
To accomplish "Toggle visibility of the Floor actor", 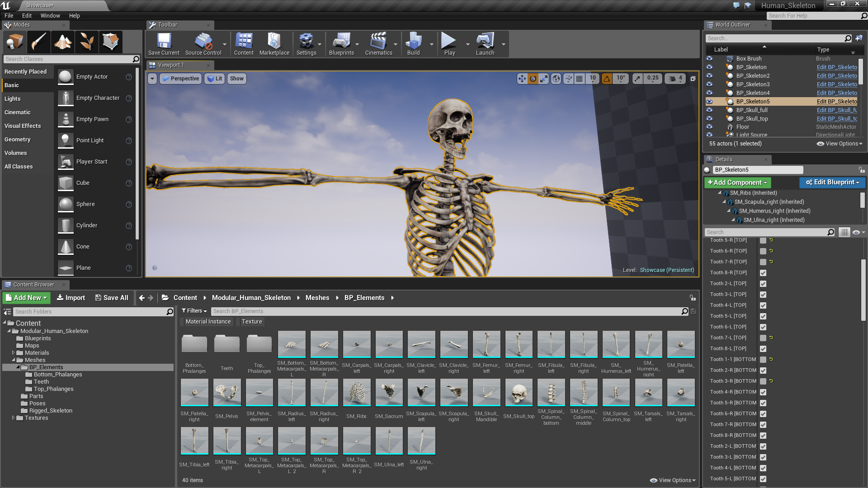I will point(709,127).
